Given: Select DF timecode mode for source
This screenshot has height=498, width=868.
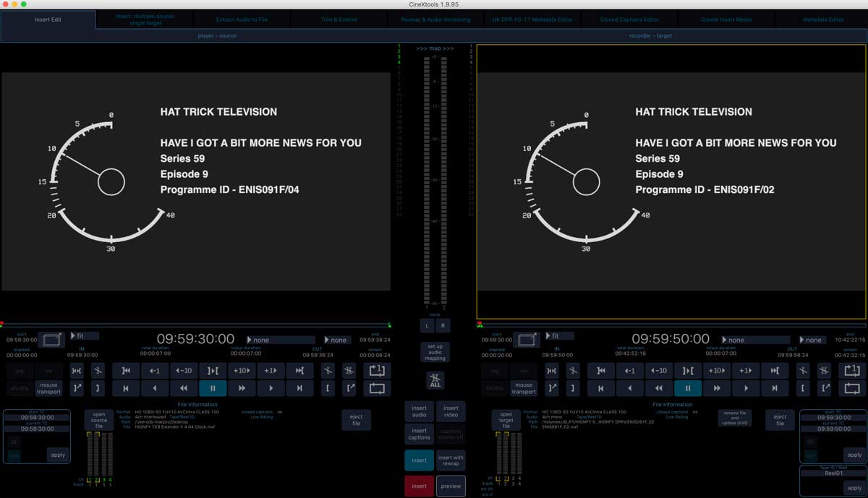Looking at the screenshot, I should (14, 442).
